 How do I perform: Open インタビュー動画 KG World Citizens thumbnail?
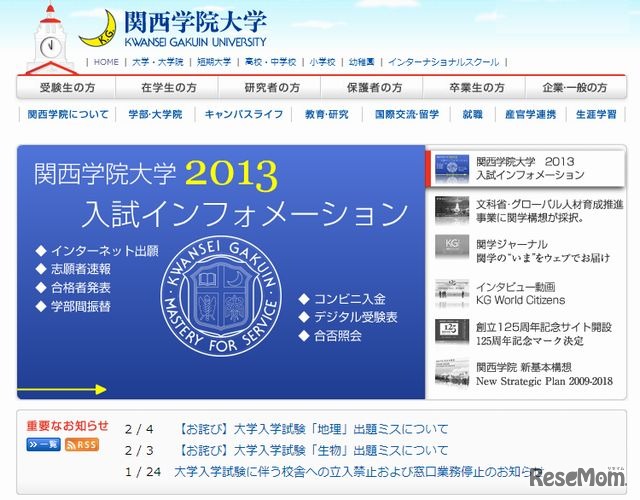tap(452, 293)
